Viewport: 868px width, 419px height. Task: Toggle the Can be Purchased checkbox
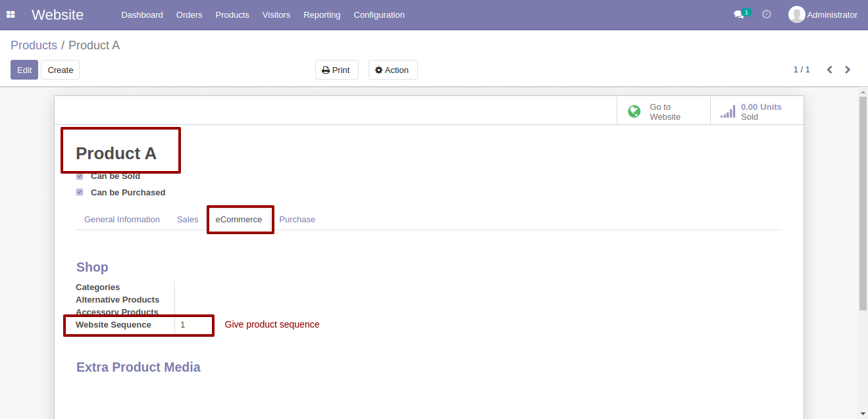[x=80, y=192]
